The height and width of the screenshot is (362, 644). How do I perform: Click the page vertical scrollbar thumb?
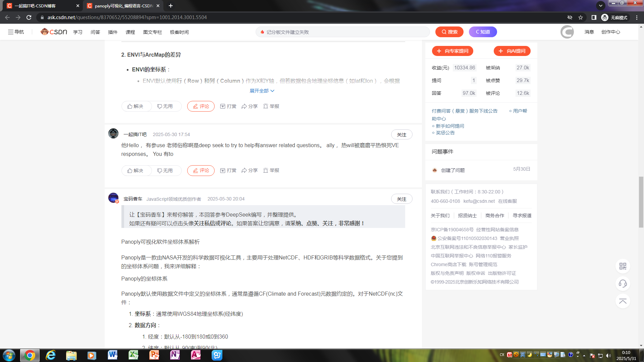pyautogui.click(x=641, y=202)
